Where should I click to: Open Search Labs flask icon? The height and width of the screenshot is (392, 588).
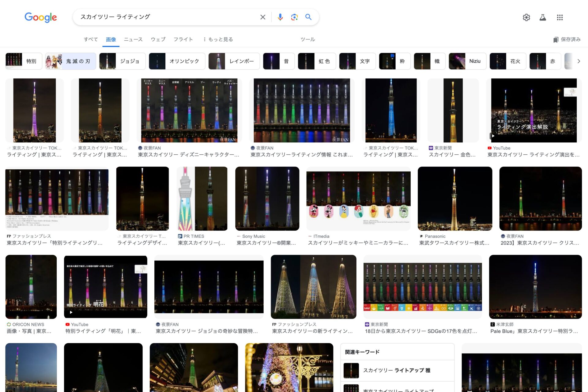543,17
